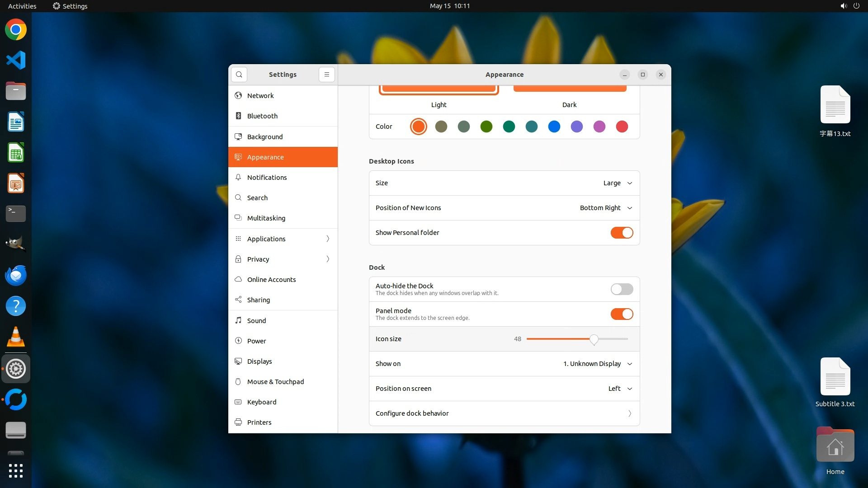Image resolution: width=868 pixels, height=488 pixels.
Task: Click the search icon in Settings header
Action: [x=239, y=75]
